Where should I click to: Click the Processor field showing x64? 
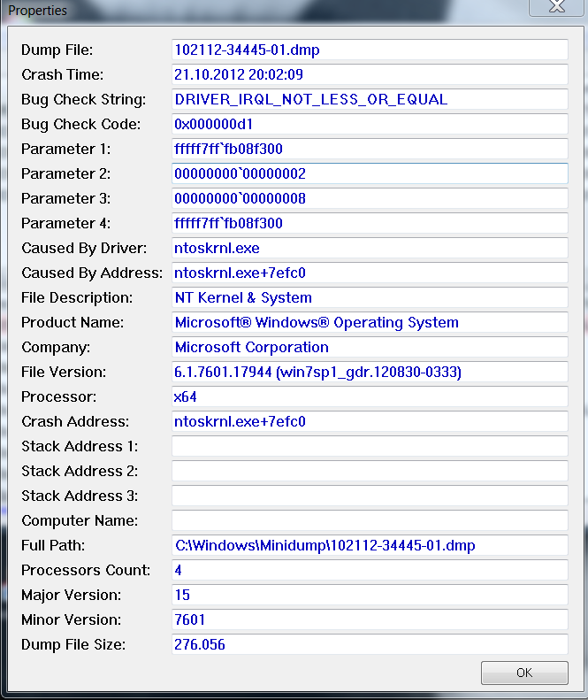370,396
